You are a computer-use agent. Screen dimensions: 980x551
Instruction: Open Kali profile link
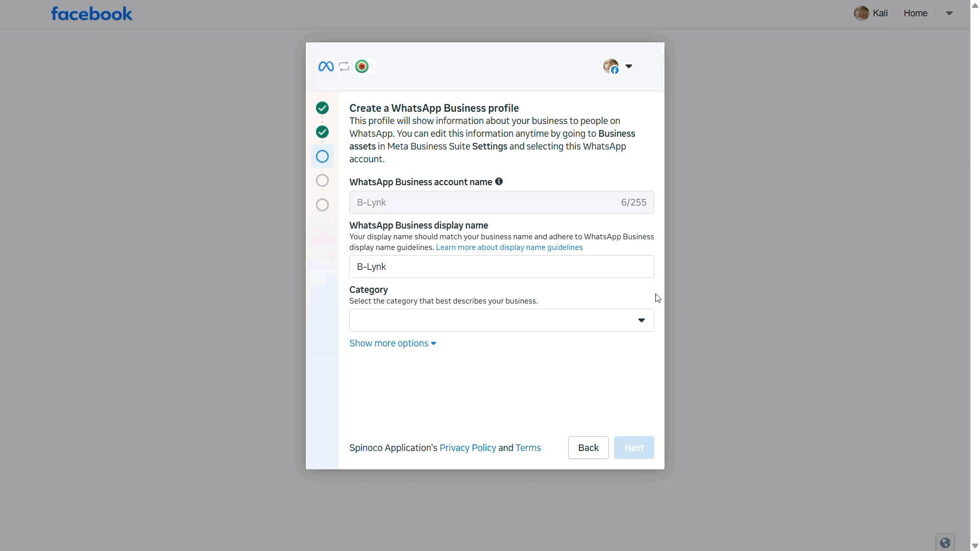click(x=880, y=13)
